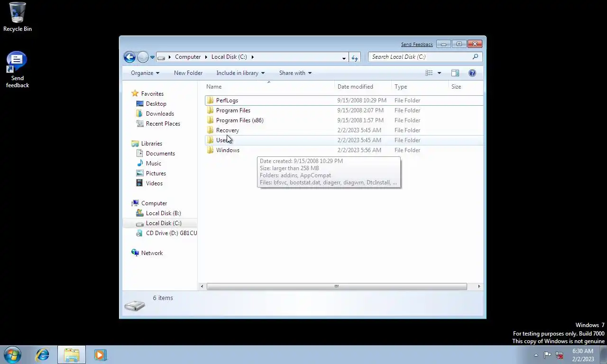The height and width of the screenshot is (364, 607).
Task: Open Downloads in Favorites
Action: [160, 114]
